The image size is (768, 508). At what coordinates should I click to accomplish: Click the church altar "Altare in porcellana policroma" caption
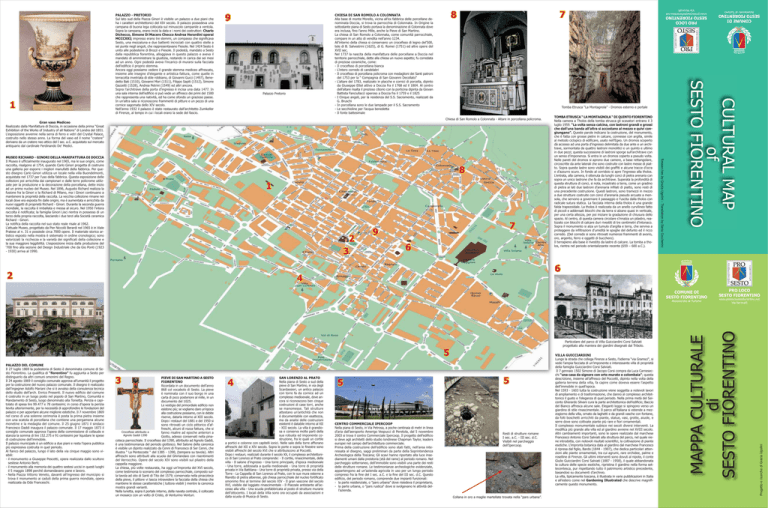point(493,119)
